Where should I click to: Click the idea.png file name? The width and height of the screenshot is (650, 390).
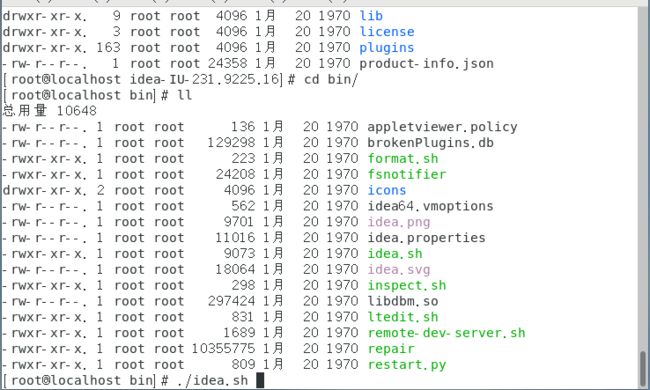click(x=399, y=222)
